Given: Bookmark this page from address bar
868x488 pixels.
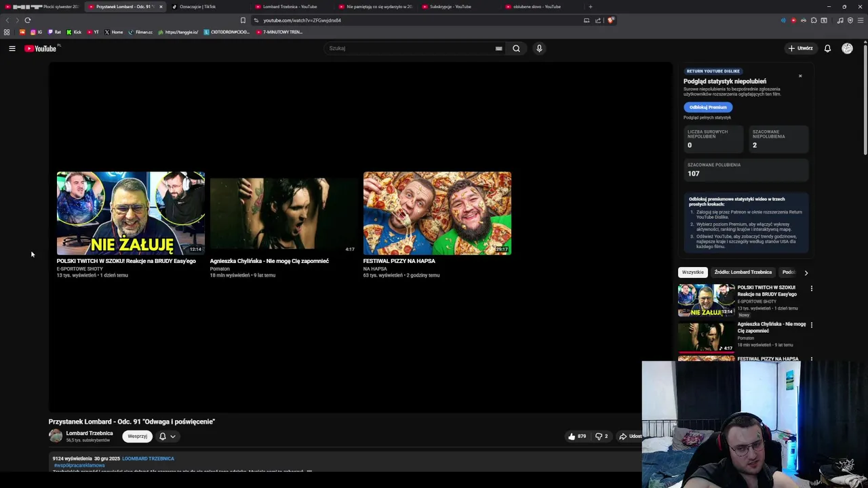Looking at the screenshot, I should (x=243, y=20).
